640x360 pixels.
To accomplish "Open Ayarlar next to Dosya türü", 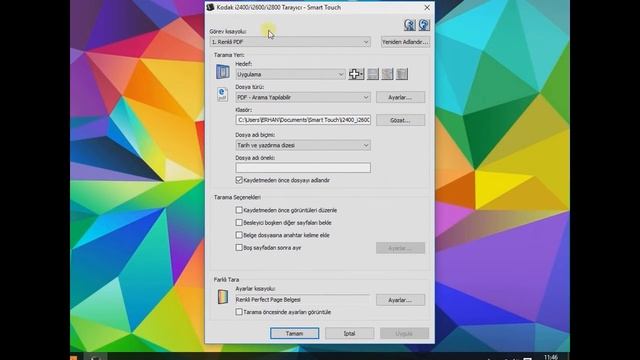I will point(400,97).
